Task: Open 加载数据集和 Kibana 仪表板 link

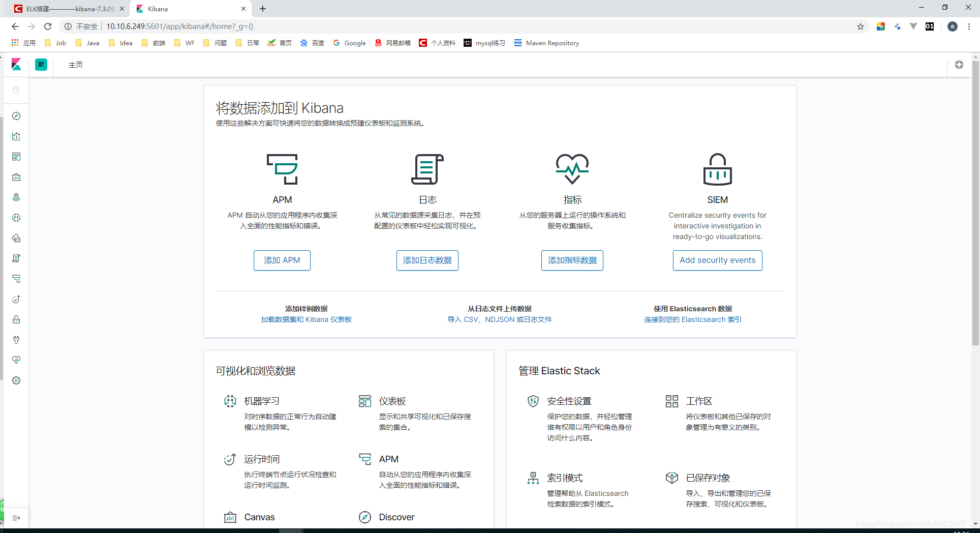Action: click(x=307, y=319)
